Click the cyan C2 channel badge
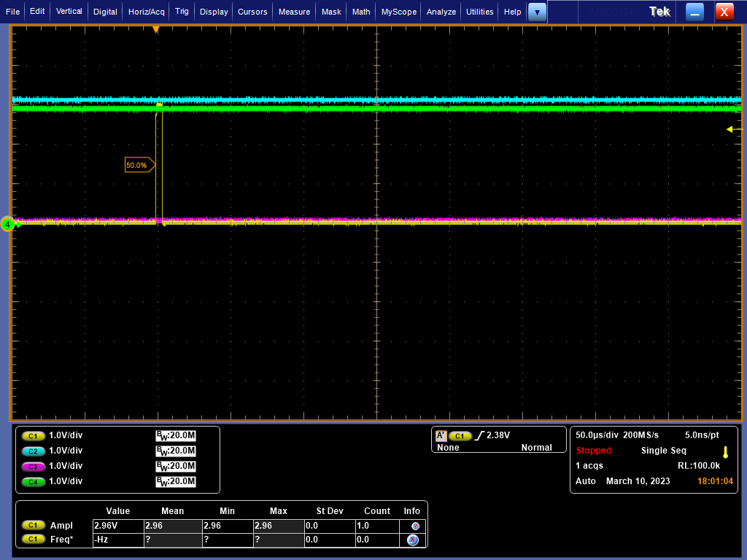This screenshot has width=747, height=560. pos(34,451)
